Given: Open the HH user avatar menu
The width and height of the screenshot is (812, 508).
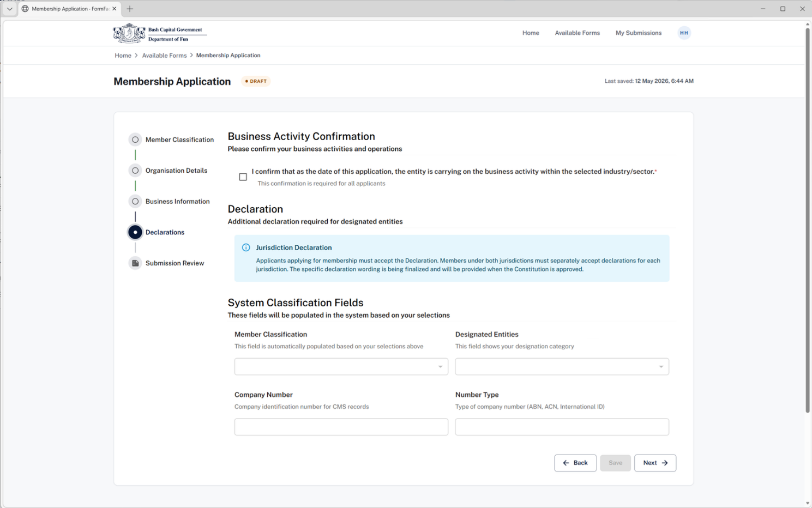Looking at the screenshot, I should [684, 33].
